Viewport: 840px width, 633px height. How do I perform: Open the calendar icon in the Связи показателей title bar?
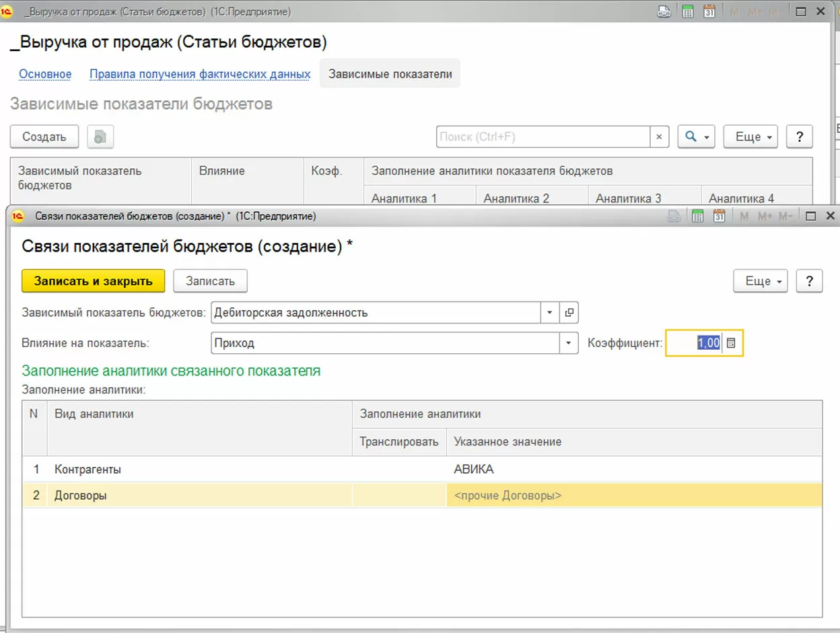point(719,216)
